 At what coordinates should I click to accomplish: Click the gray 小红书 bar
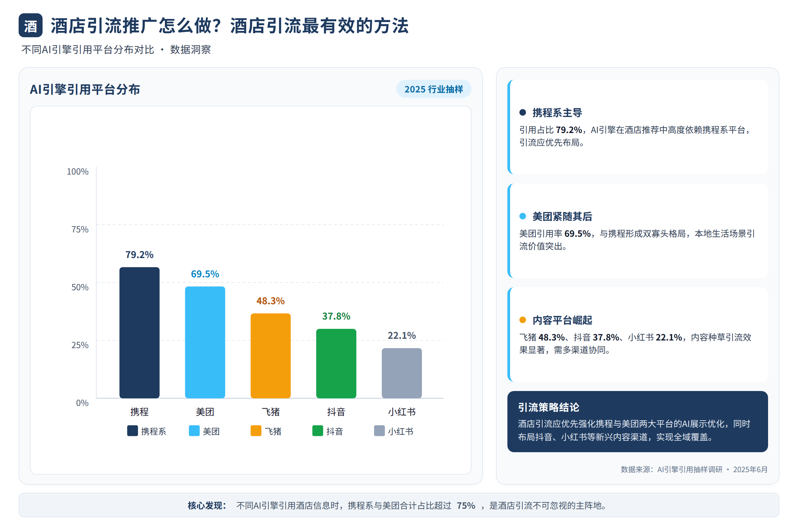402,373
